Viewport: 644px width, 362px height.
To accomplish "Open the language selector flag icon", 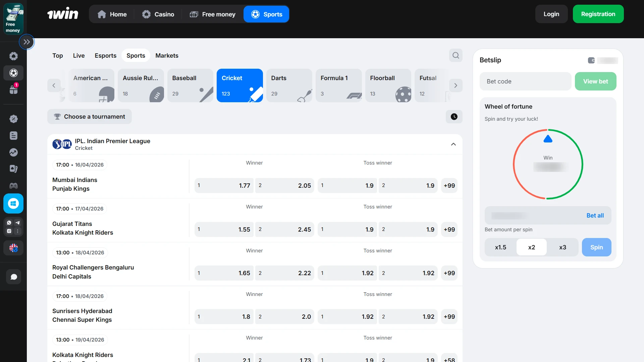I will [13, 248].
